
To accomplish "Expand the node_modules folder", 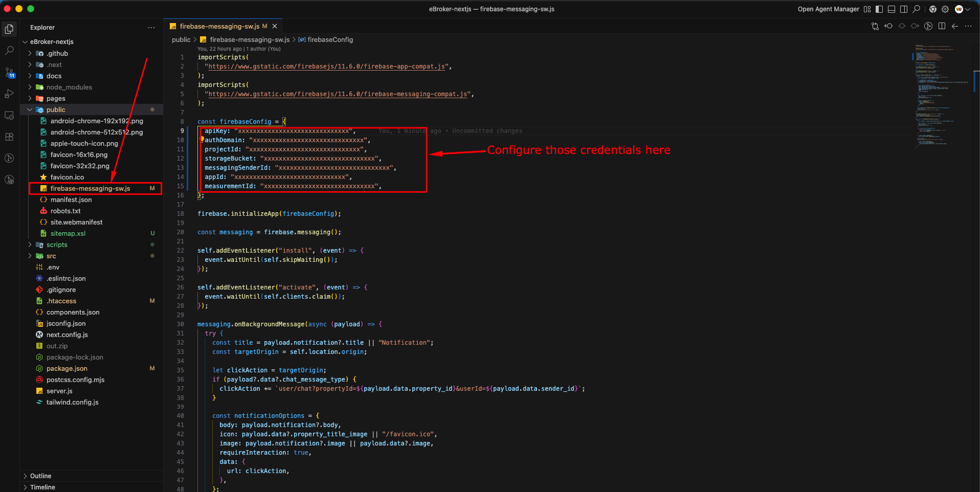I will [x=30, y=87].
